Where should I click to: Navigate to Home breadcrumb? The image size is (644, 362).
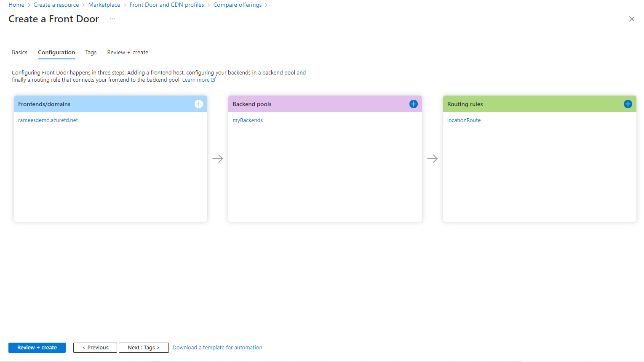(16, 5)
